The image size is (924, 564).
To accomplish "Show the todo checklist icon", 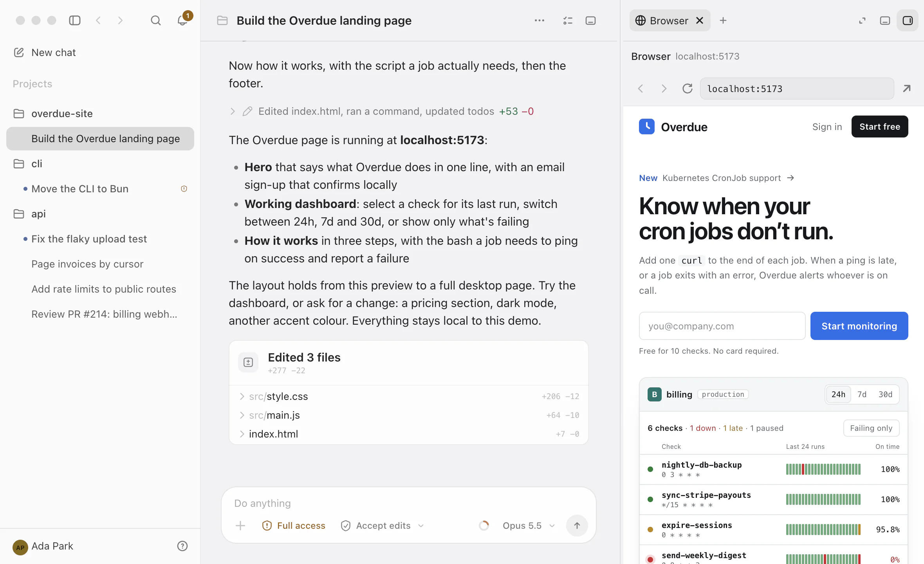I will pyautogui.click(x=568, y=20).
